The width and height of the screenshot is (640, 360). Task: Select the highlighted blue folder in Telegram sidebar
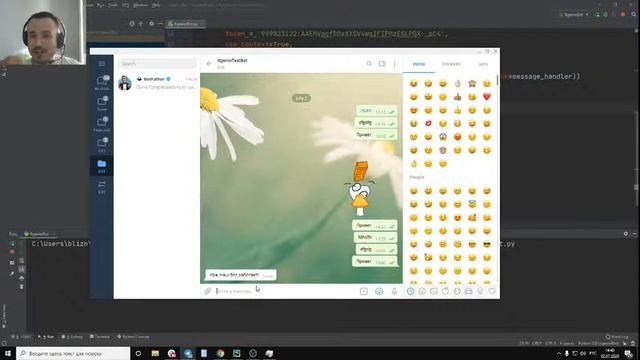102,166
